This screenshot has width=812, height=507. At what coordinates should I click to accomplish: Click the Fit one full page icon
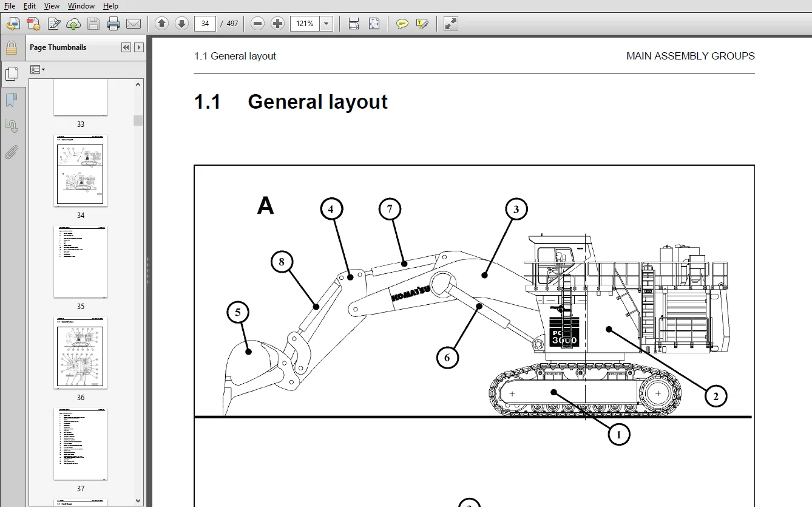(374, 24)
